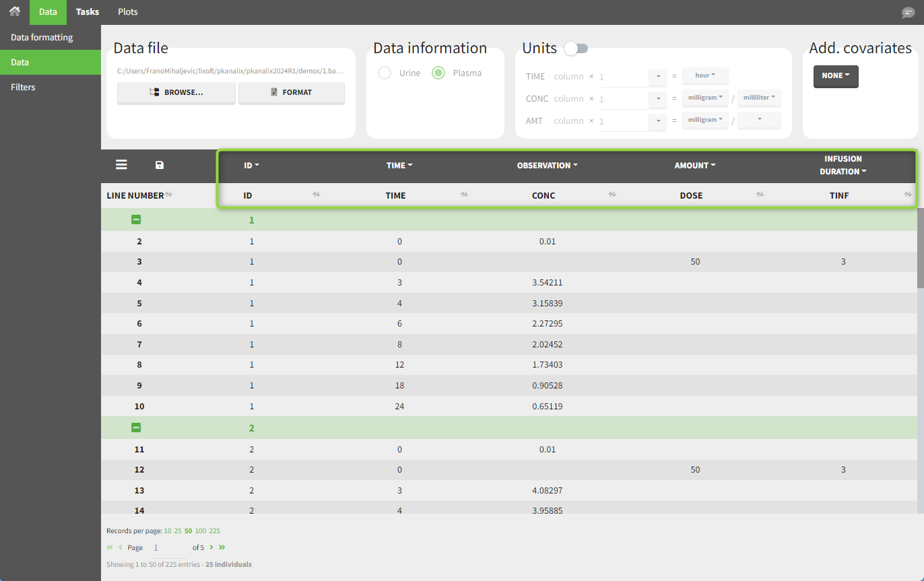
Task: Click the save floppy disk icon
Action: click(x=160, y=165)
